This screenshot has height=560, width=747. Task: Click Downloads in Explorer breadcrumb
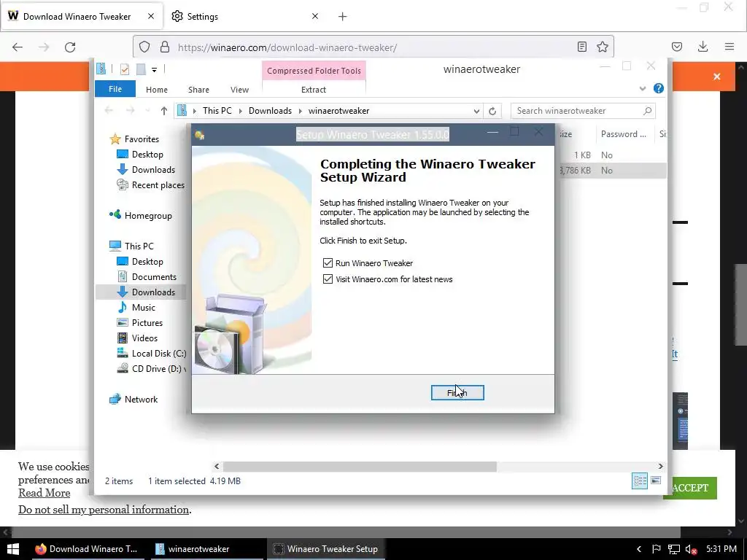(x=270, y=111)
